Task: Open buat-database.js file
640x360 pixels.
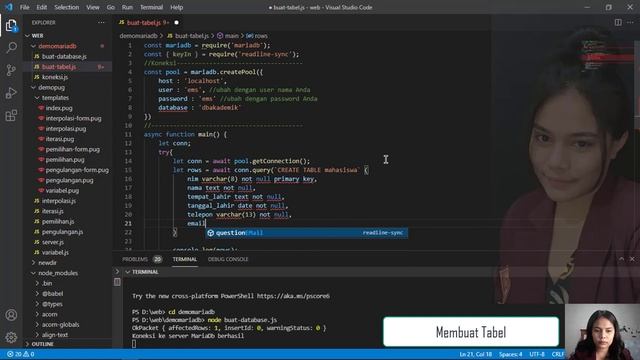Action: (x=64, y=56)
